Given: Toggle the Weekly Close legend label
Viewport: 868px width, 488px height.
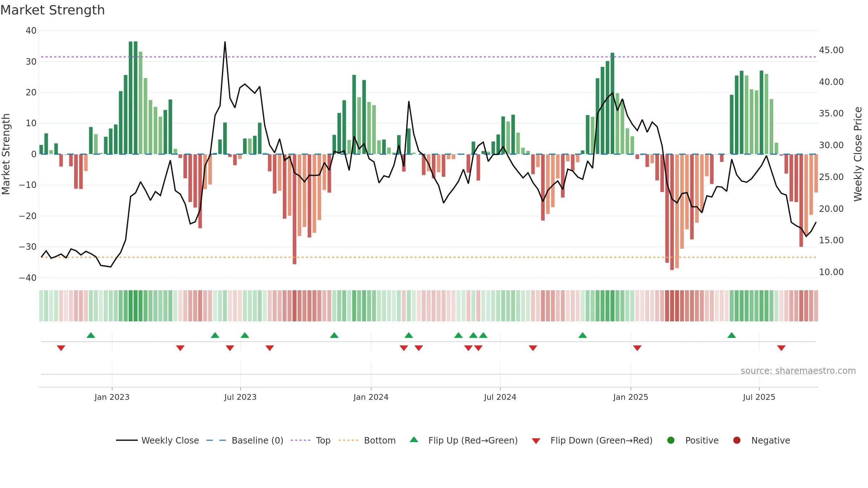Looking at the screenshot, I should 170,440.
